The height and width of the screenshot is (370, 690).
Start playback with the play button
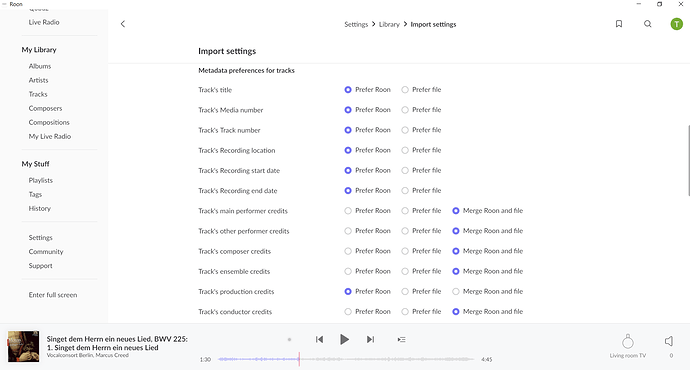344,339
